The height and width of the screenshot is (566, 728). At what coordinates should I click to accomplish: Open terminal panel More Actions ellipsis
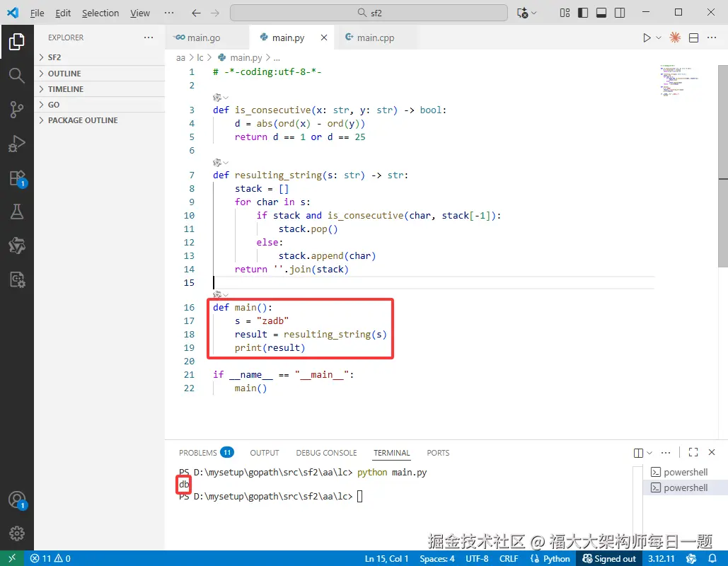[666, 453]
